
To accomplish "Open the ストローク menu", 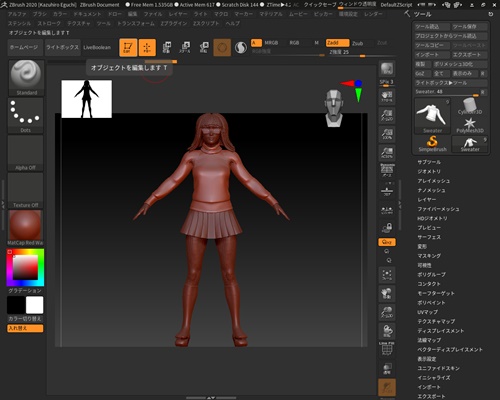I will click(x=49, y=24).
